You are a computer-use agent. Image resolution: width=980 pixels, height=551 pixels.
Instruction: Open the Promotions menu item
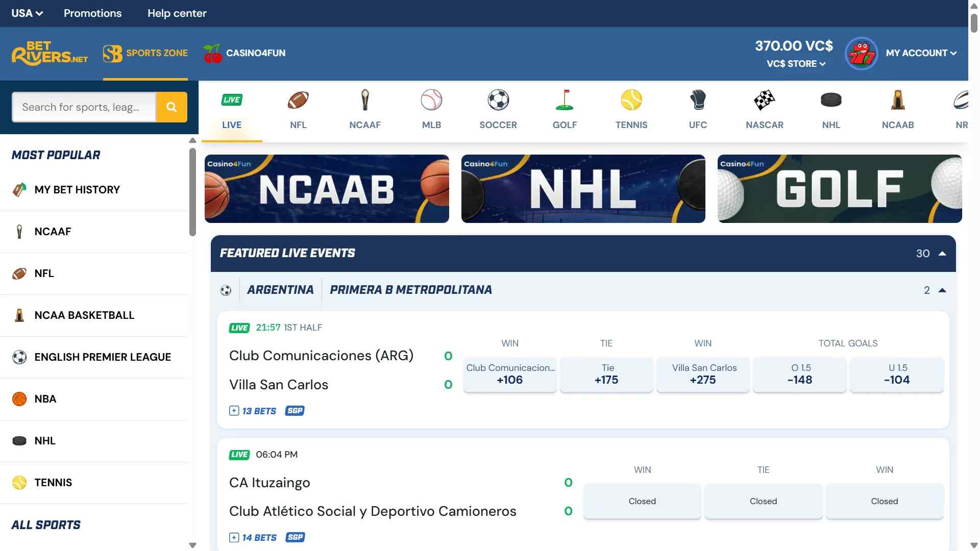click(x=92, y=13)
